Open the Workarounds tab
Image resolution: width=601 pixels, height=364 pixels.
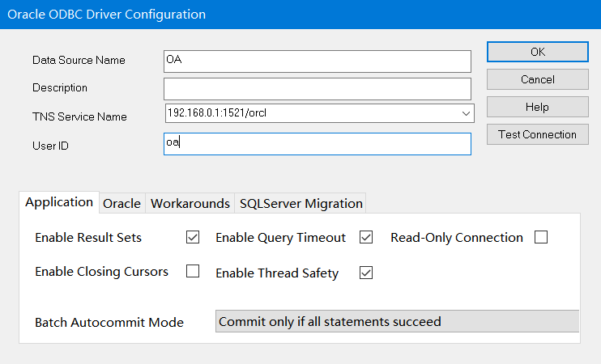point(190,204)
